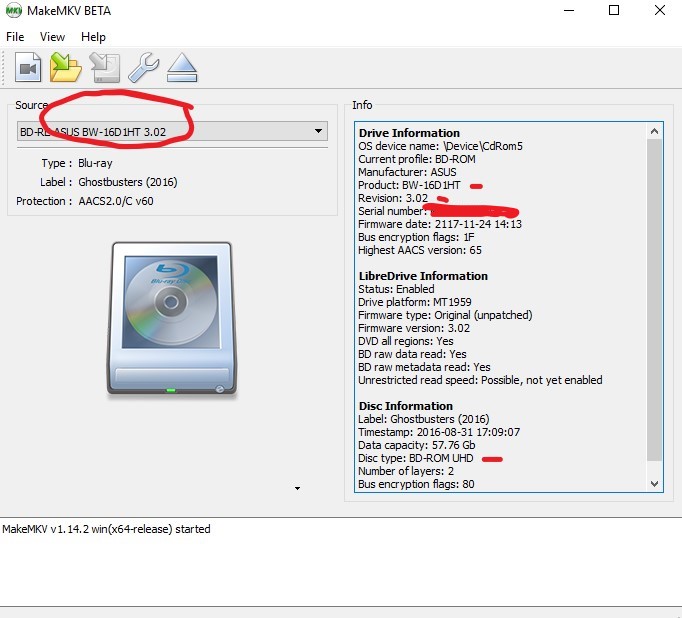Open the View menu
Viewport: 682px width, 618px height.
pos(52,37)
